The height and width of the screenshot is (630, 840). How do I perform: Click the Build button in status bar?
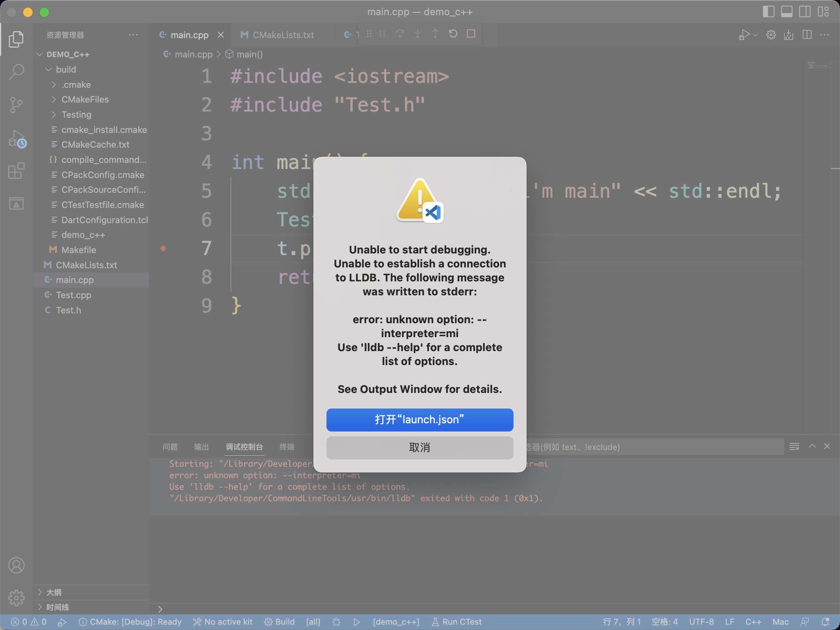(280, 622)
